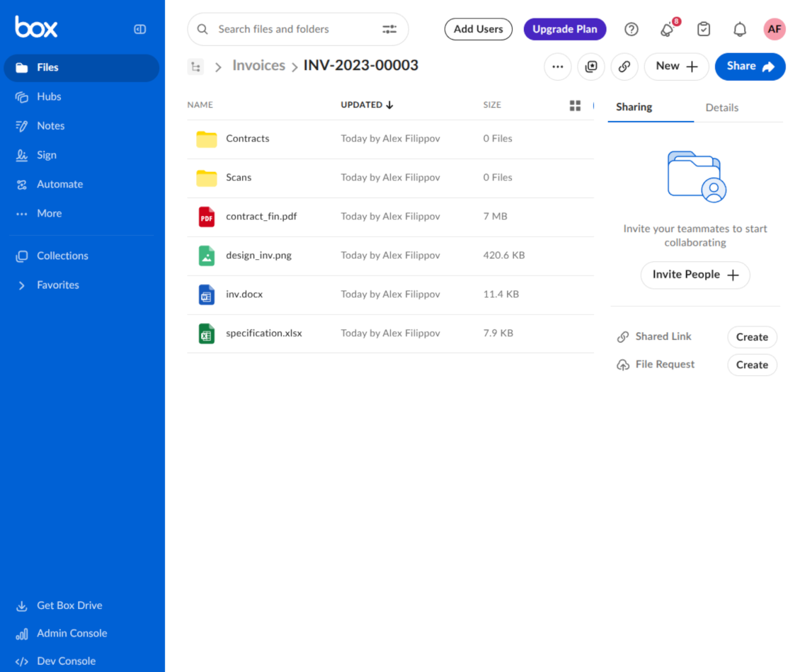The width and height of the screenshot is (800, 672).
Task: Click the Word icon for inv.docx
Action: 207,295
